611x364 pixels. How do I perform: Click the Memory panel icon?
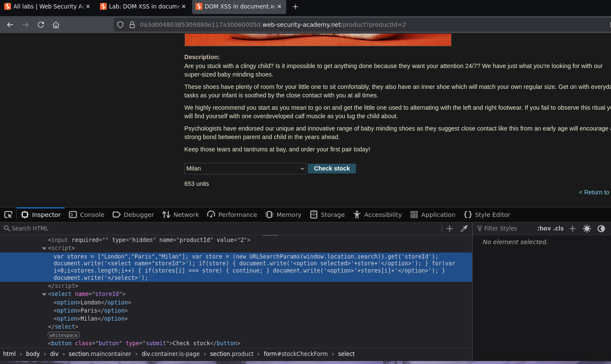tap(269, 215)
